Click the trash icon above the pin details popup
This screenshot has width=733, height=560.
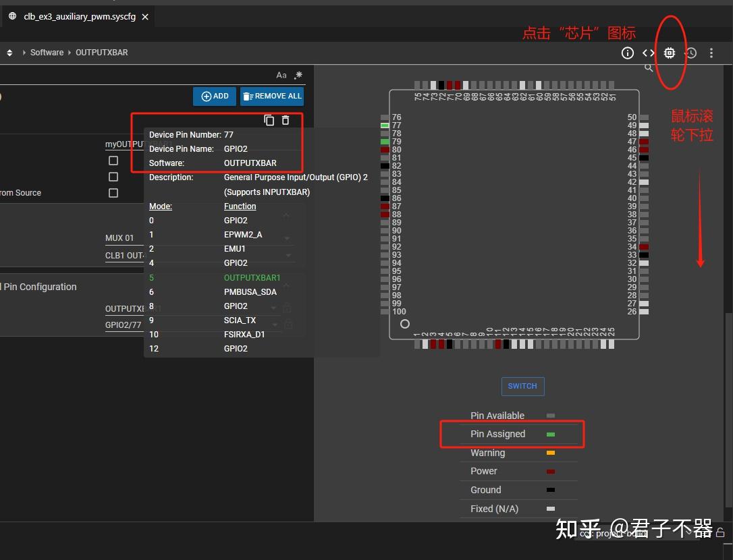coord(285,119)
